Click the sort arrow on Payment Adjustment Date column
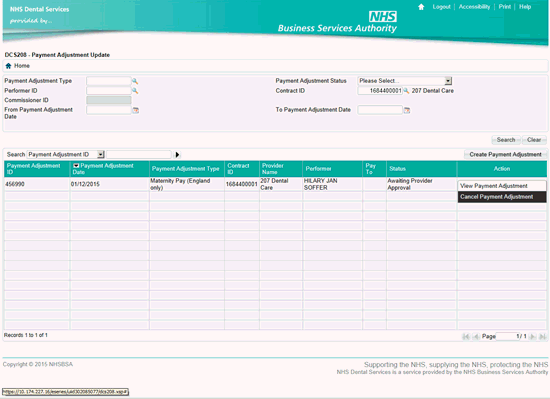This screenshot has height=399, width=550. pyautogui.click(x=76, y=166)
